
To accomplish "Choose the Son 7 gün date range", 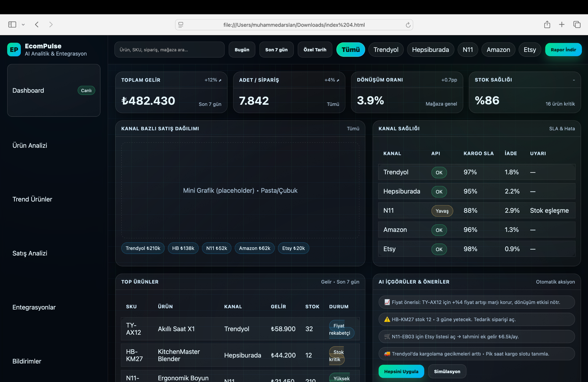I will (x=276, y=50).
